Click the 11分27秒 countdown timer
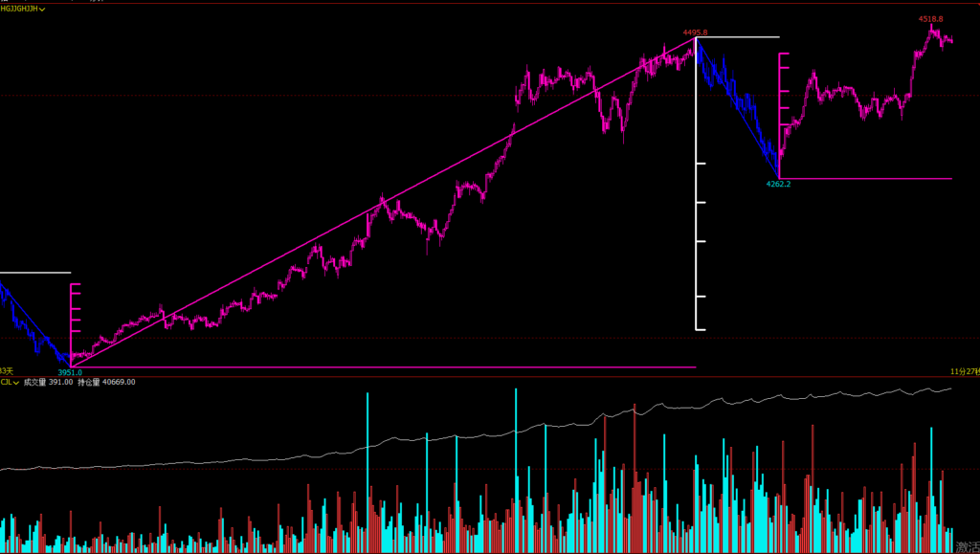This screenshot has width=980, height=554. (965, 371)
